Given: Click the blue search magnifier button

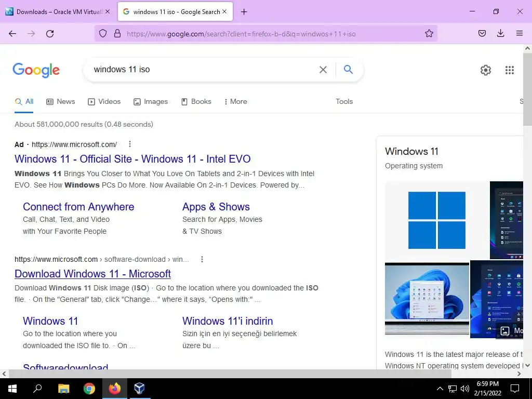Looking at the screenshot, I should (x=348, y=70).
